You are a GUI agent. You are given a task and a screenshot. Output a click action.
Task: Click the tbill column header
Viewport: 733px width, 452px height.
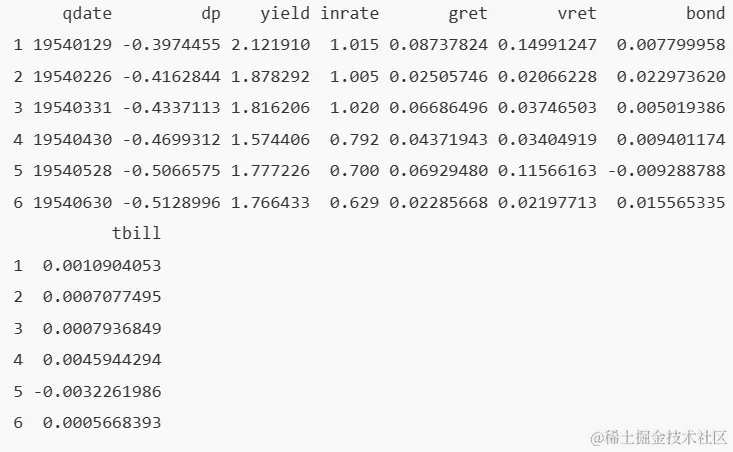136,234
